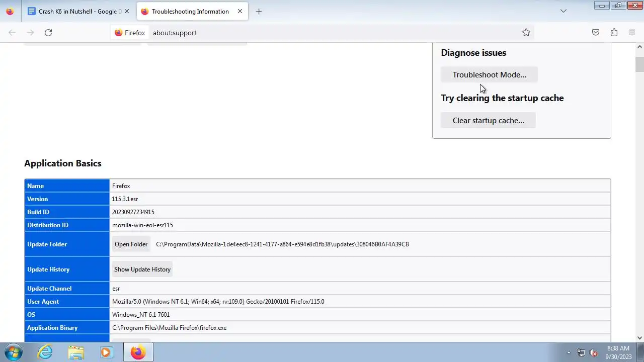Click the page scrollbar down arrow
644x362 pixels.
click(x=639, y=338)
